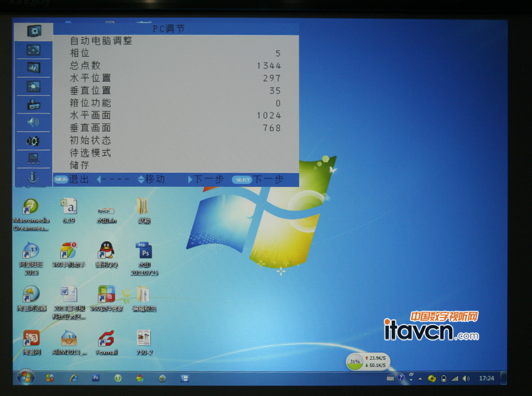Click the value 1344 for 总点数
This screenshot has height=396, width=532.
pos(269,66)
